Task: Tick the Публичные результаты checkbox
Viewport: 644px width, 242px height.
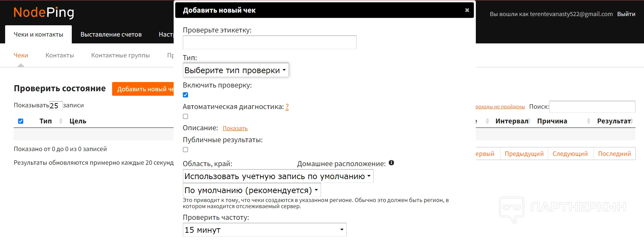Action: tap(186, 150)
